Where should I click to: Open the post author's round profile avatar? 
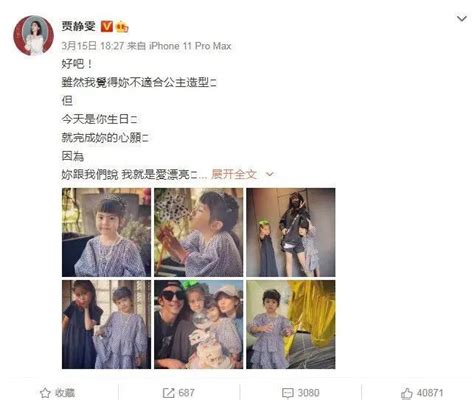point(33,35)
